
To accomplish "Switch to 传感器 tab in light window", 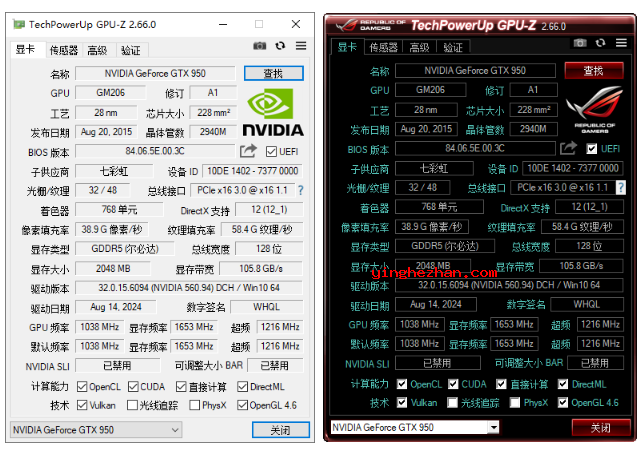I will 63,50.
